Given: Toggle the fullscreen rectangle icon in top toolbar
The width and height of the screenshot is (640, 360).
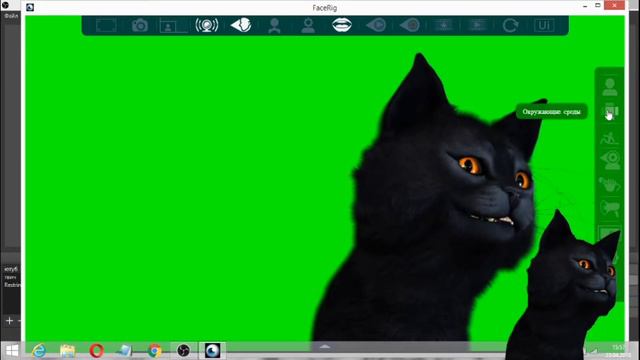Looking at the screenshot, I should point(106,25).
